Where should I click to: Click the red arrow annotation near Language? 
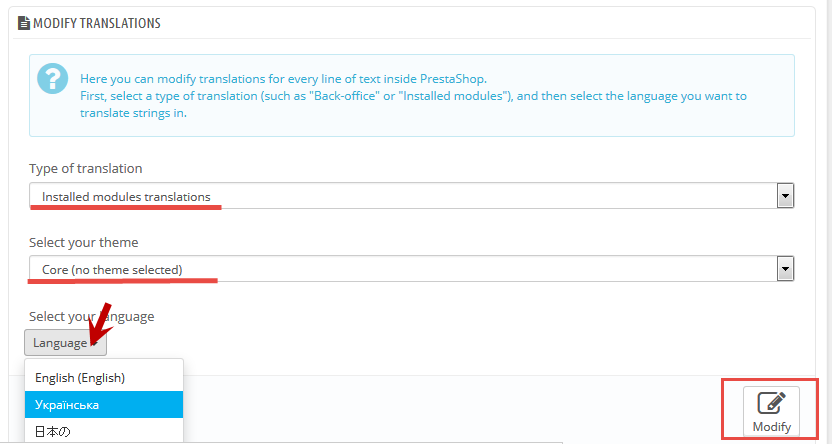pos(100,325)
